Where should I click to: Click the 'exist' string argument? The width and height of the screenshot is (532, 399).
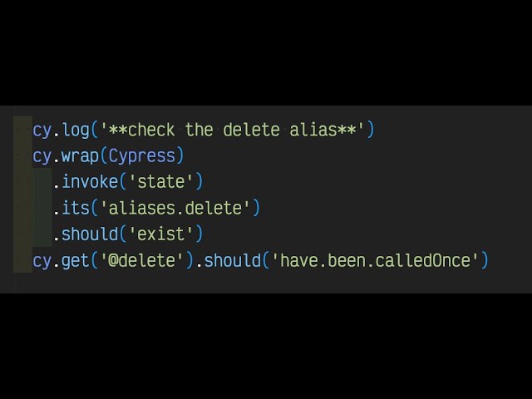point(162,234)
